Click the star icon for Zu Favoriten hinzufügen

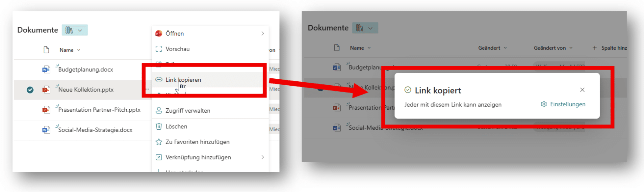159,142
